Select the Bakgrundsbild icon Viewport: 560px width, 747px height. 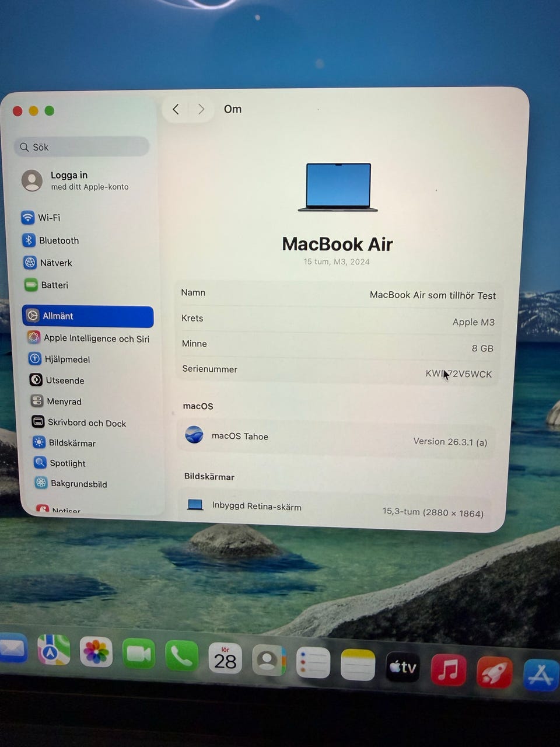click(x=41, y=483)
